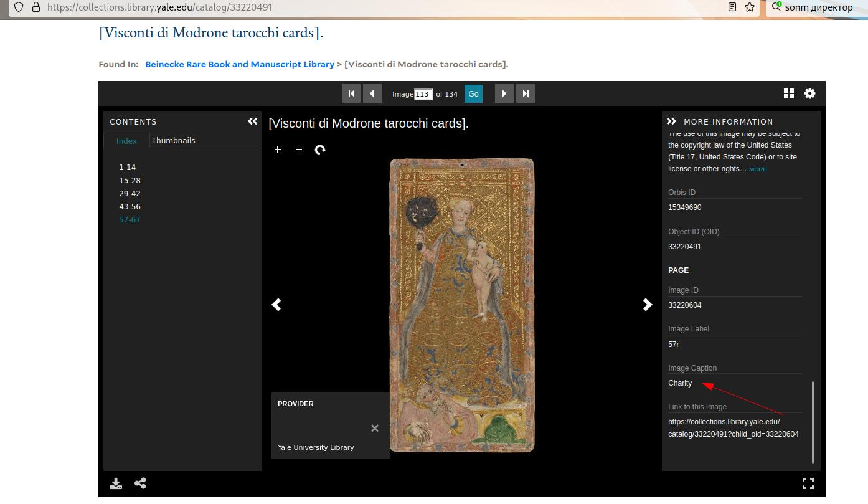The height and width of the screenshot is (504, 868).
Task: Click the Orbis ID value 15349690
Action: pos(685,207)
